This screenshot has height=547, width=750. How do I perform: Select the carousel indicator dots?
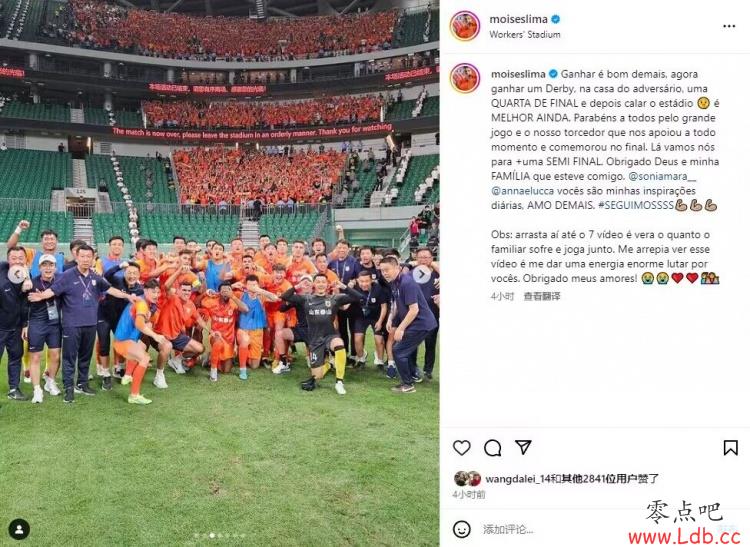coord(220,536)
